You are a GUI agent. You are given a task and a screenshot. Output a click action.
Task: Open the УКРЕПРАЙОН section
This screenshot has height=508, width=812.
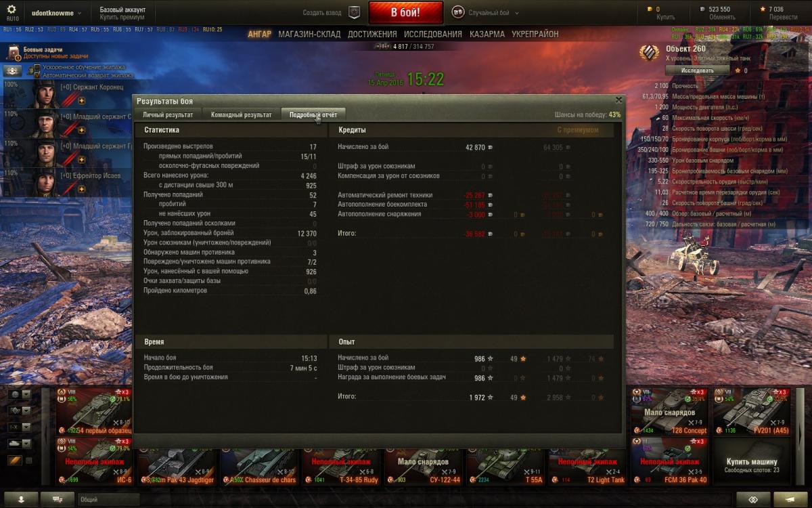coord(535,34)
